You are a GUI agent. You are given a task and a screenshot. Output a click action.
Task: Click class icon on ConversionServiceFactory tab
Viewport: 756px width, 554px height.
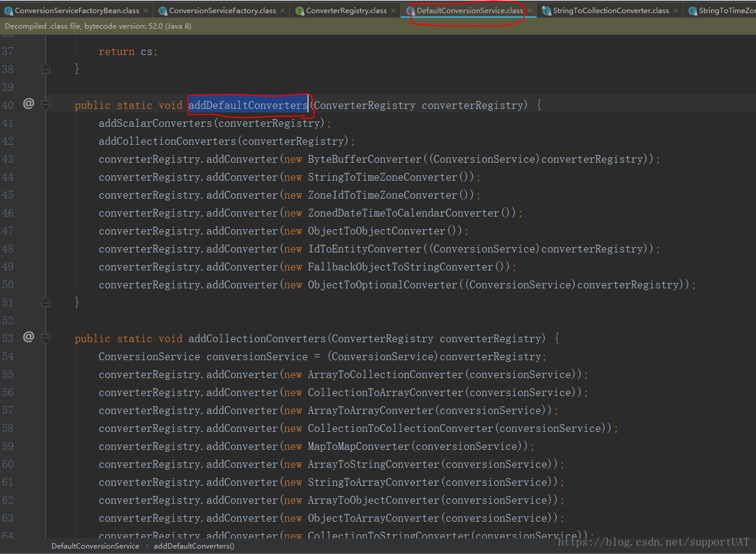(163, 11)
